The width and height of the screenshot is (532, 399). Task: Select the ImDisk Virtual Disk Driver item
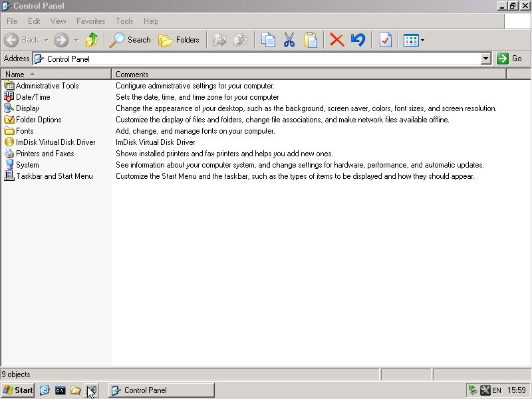(x=55, y=142)
